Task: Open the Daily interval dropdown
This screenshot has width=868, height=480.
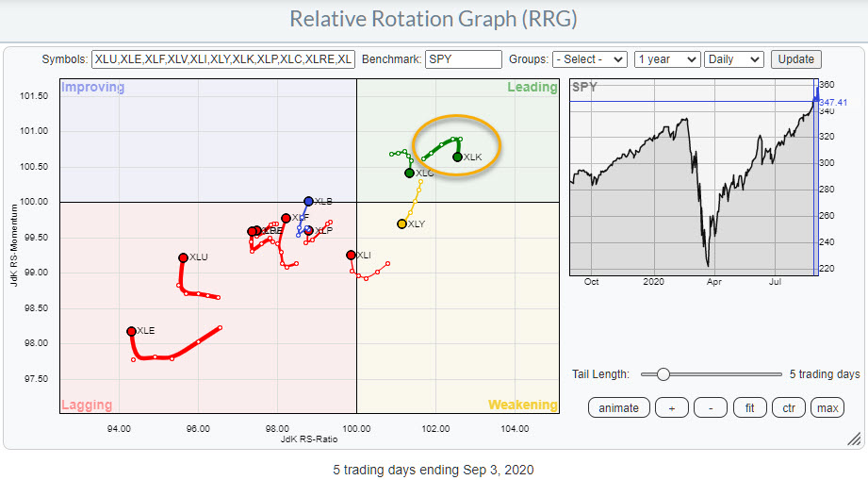Action: pyautogui.click(x=736, y=59)
